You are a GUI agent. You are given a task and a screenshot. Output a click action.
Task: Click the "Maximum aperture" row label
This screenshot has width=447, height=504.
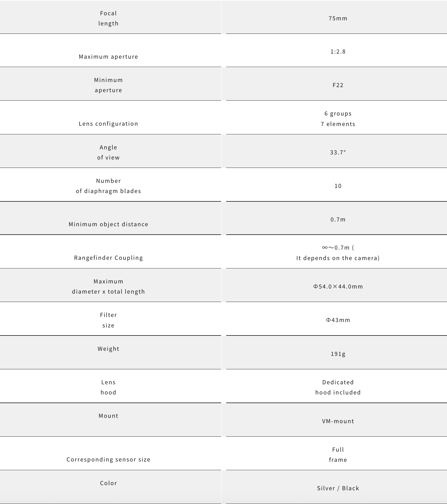[x=108, y=57]
